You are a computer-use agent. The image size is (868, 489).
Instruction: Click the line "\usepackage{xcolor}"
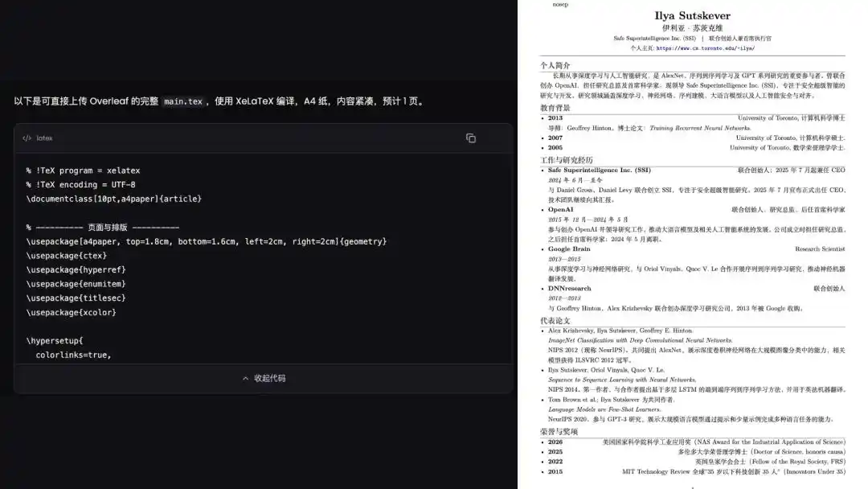pyautogui.click(x=71, y=312)
